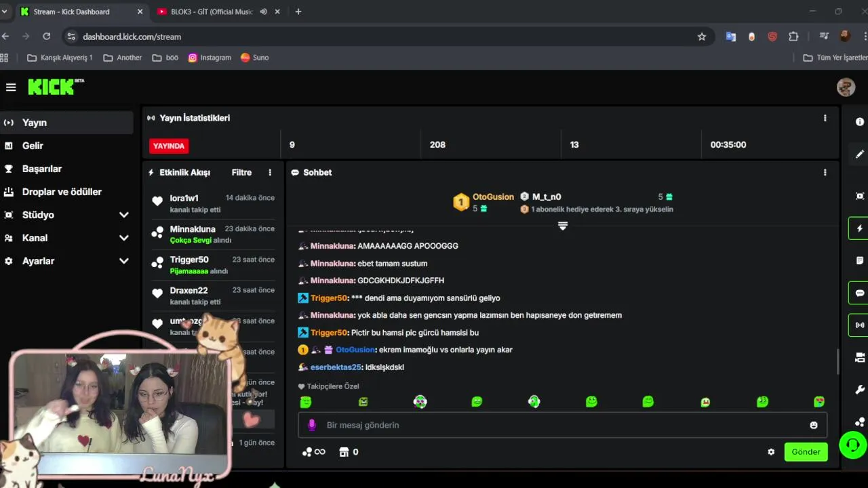Open the Kick hamburger menu

point(11,87)
